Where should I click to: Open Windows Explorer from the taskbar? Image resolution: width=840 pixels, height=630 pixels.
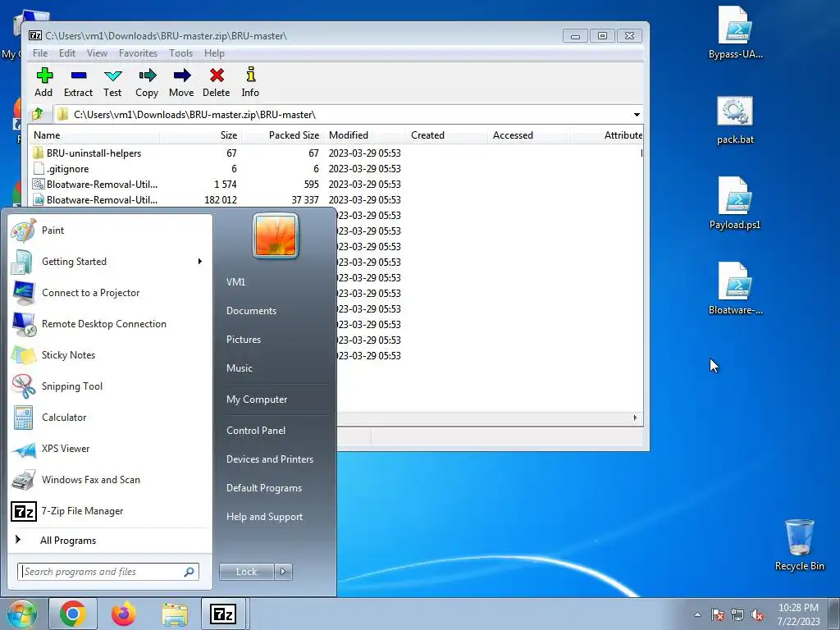(x=175, y=614)
